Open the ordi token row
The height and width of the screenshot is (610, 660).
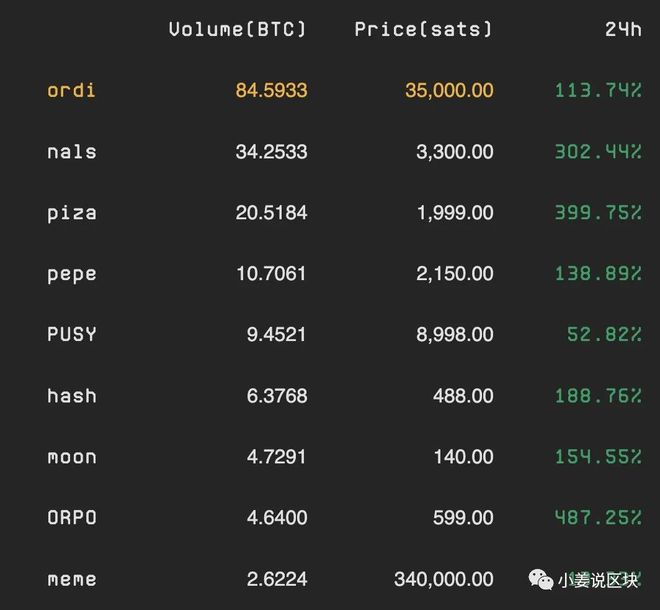point(344,91)
